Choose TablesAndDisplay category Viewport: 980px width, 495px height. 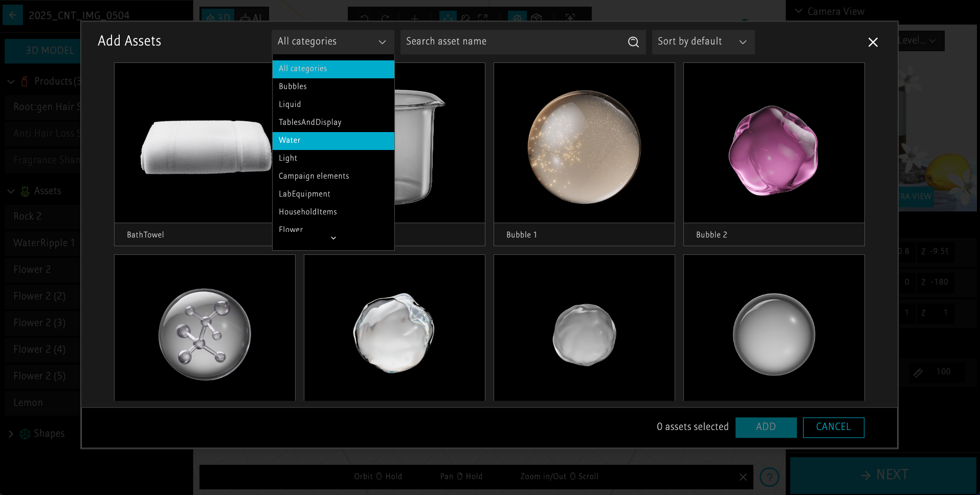(x=333, y=122)
